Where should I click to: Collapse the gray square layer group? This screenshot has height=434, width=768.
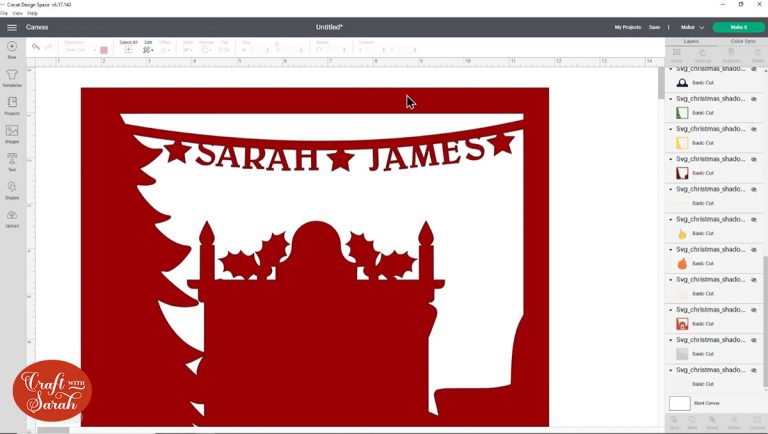[671, 340]
